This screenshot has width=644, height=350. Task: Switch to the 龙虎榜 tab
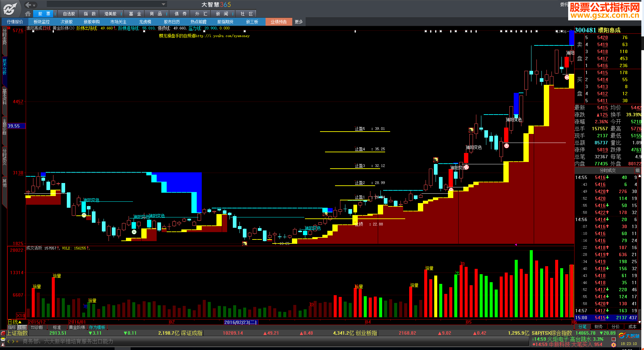coord(145,22)
